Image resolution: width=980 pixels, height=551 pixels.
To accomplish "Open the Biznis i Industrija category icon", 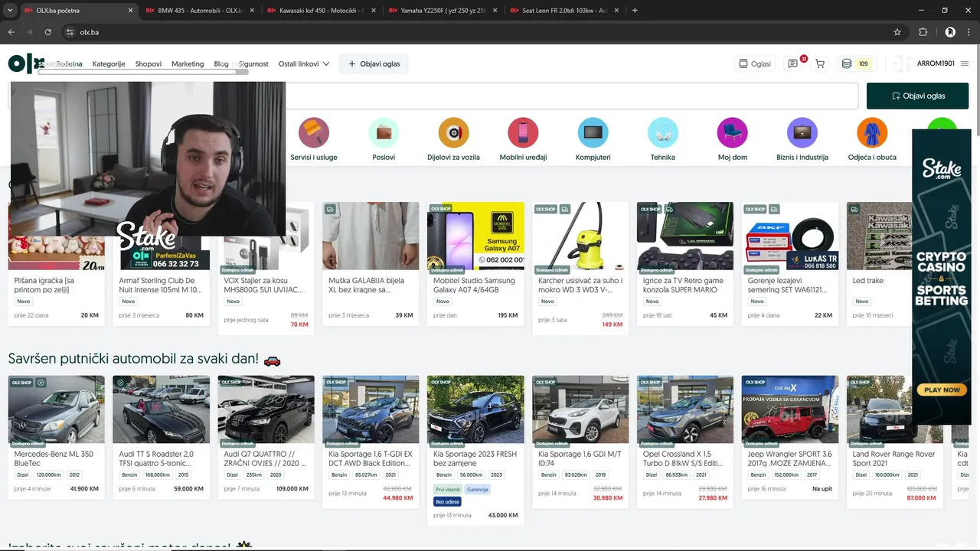I will point(802,133).
